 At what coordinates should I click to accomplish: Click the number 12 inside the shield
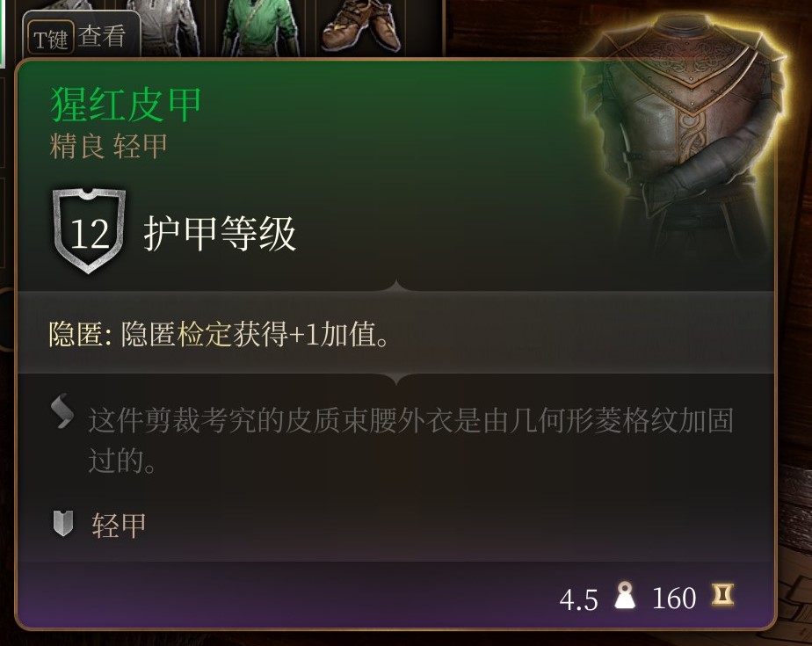(x=90, y=234)
